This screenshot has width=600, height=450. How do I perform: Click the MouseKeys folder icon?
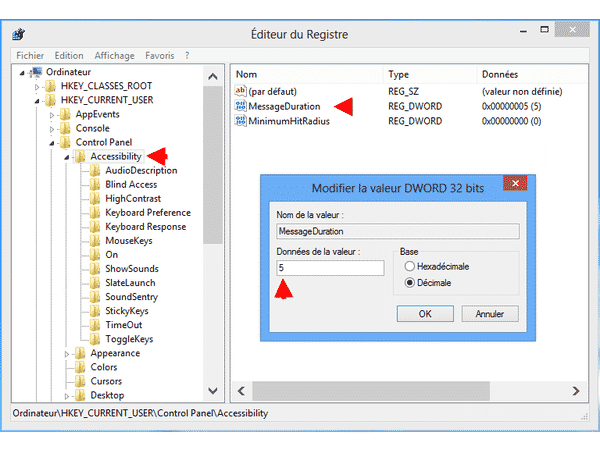click(x=95, y=241)
